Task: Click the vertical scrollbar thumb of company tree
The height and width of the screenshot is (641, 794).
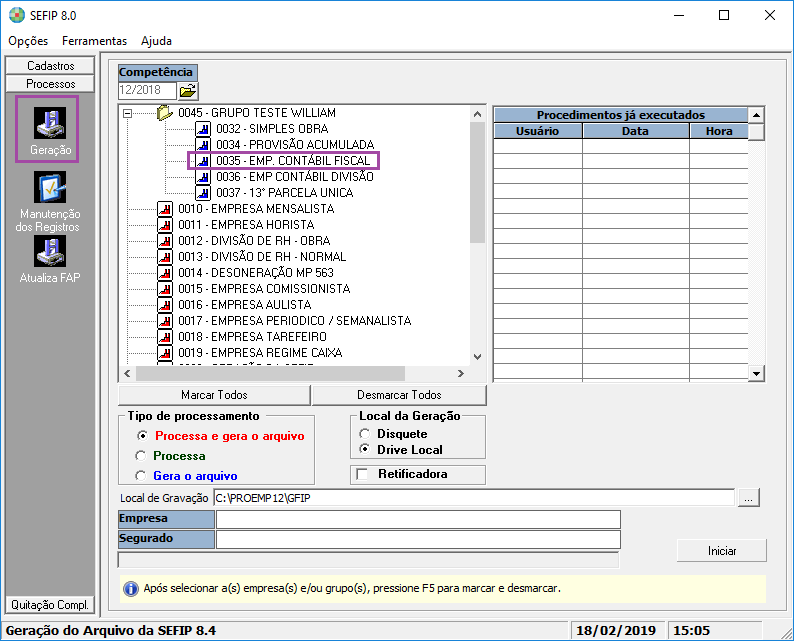Action: coord(477,182)
